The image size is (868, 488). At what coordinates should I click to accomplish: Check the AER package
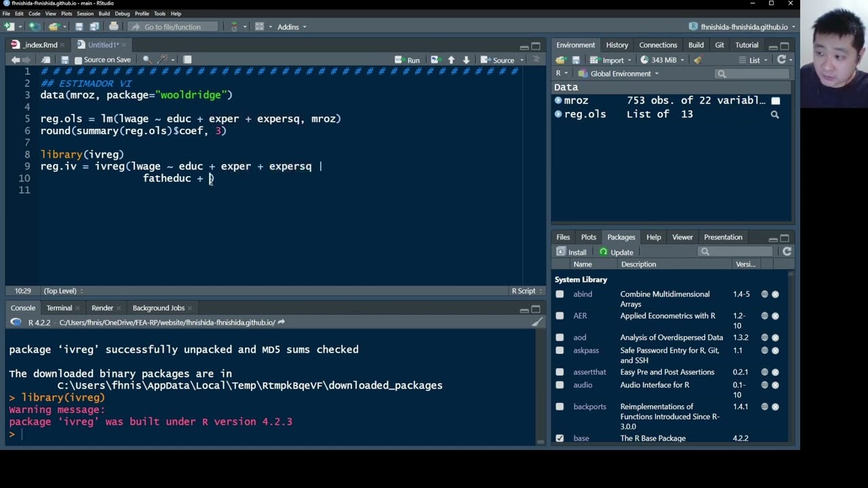[x=559, y=316]
